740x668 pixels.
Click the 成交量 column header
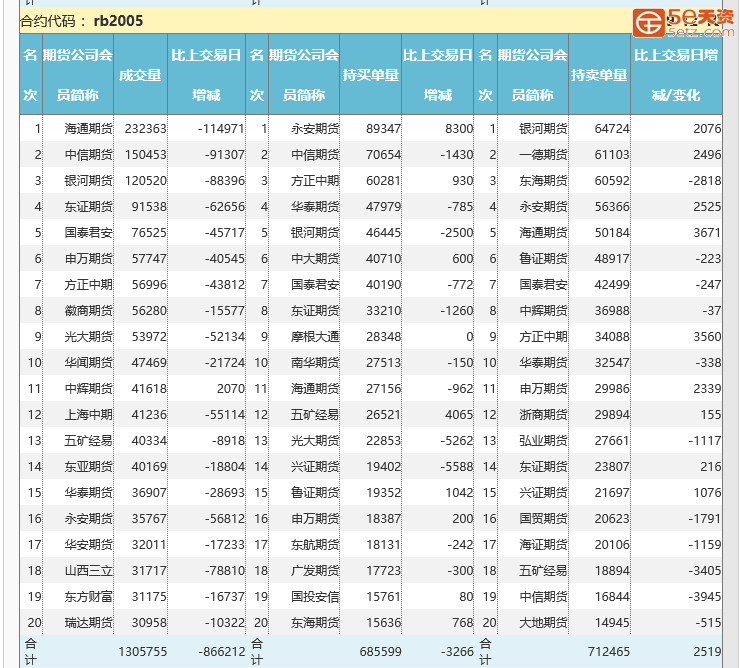click(140, 75)
